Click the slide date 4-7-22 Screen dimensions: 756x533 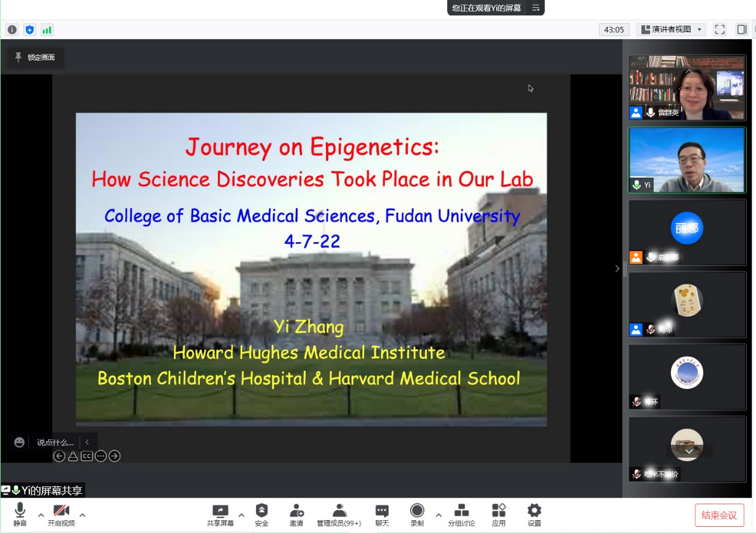point(312,241)
